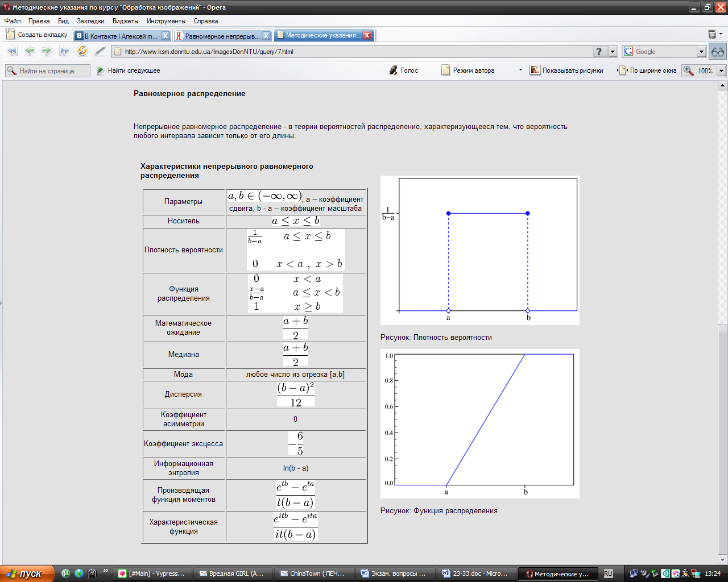Screen dimensions: 728x582
Task: Close the Методические указания tab
Action: click(367, 35)
